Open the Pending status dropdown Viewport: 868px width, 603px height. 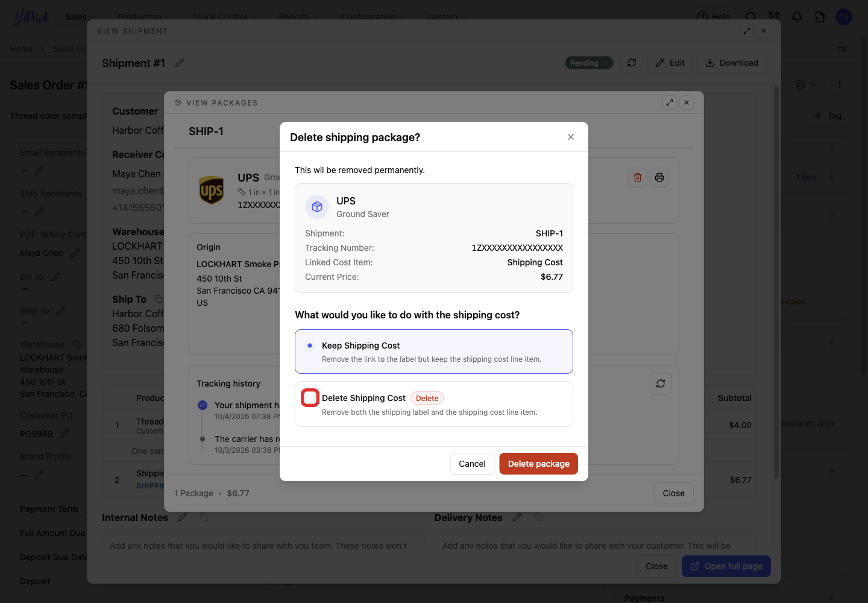coord(589,63)
